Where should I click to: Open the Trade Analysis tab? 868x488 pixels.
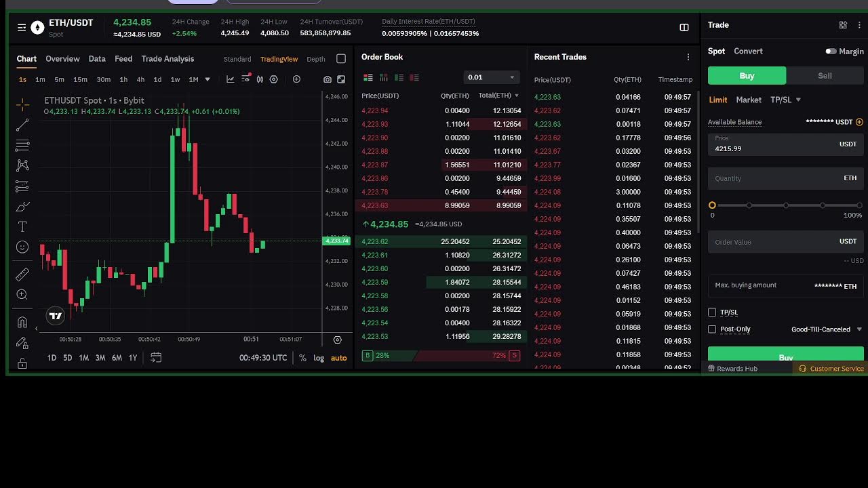click(167, 59)
